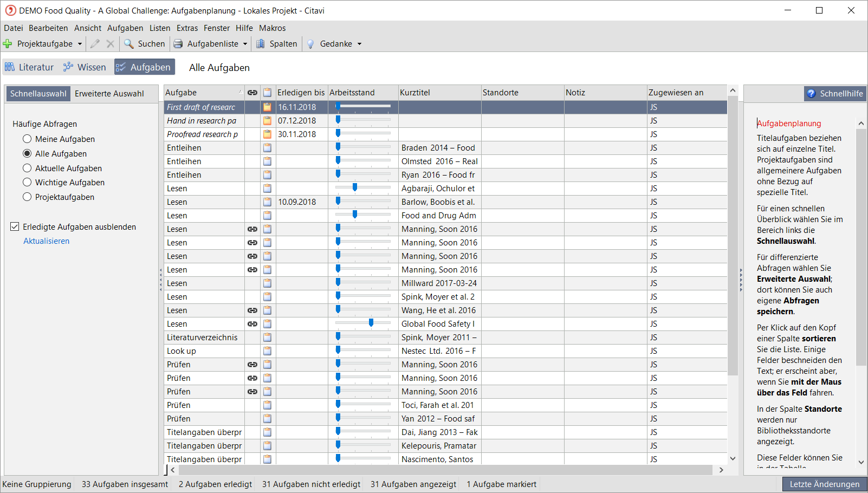Open the Projektaufgabe dropdown arrow

tap(80, 44)
